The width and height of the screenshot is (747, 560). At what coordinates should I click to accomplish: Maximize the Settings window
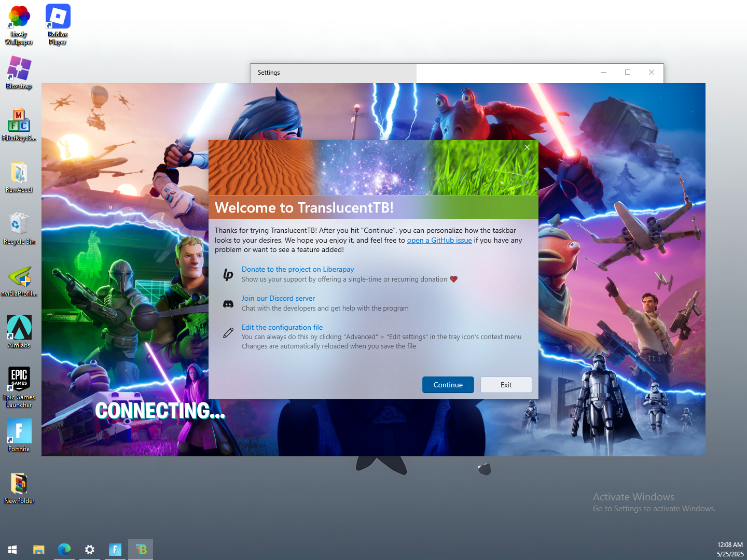628,73
